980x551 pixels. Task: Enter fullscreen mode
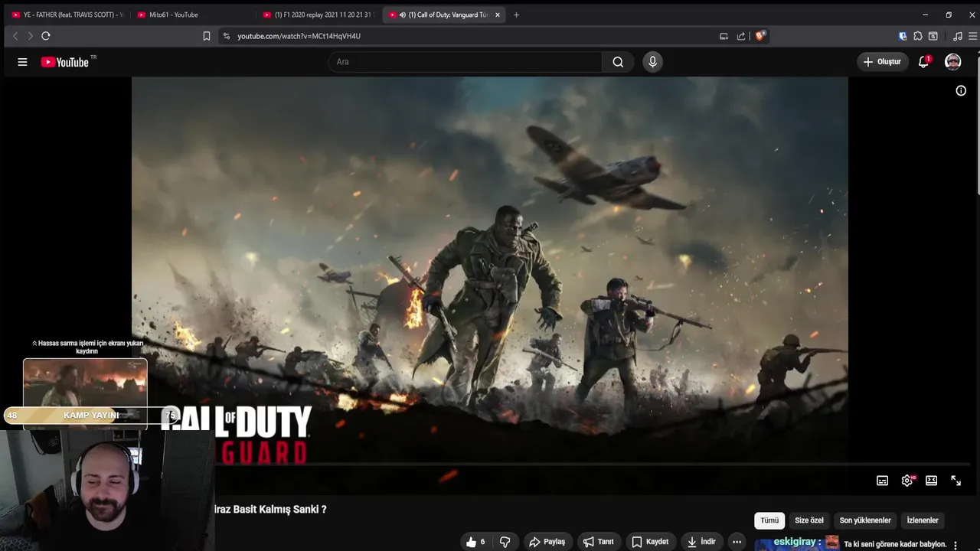(x=955, y=481)
